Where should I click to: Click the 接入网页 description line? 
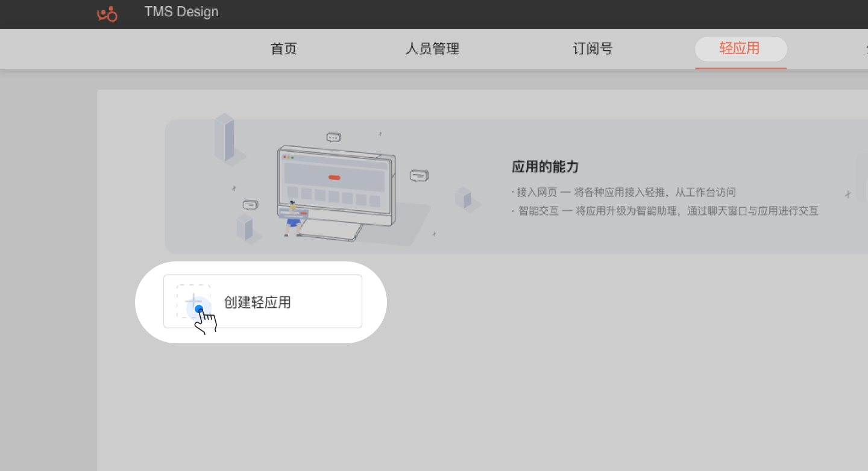(x=623, y=193)
